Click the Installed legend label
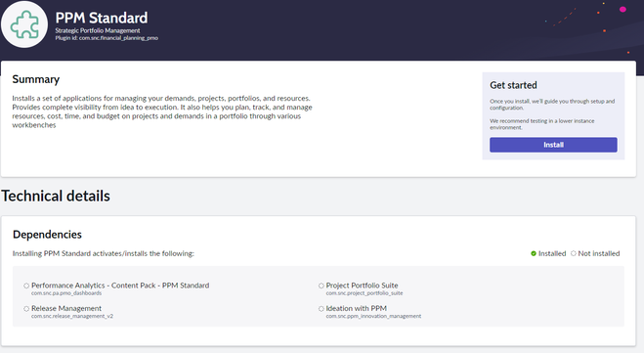The width and height of the screenshot is (644, 353). pyautogui.click(x=552, y=253)
